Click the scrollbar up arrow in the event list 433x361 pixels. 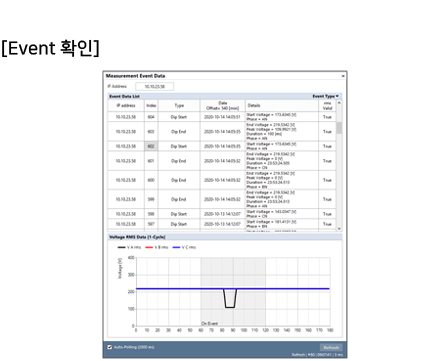point(339,103)
